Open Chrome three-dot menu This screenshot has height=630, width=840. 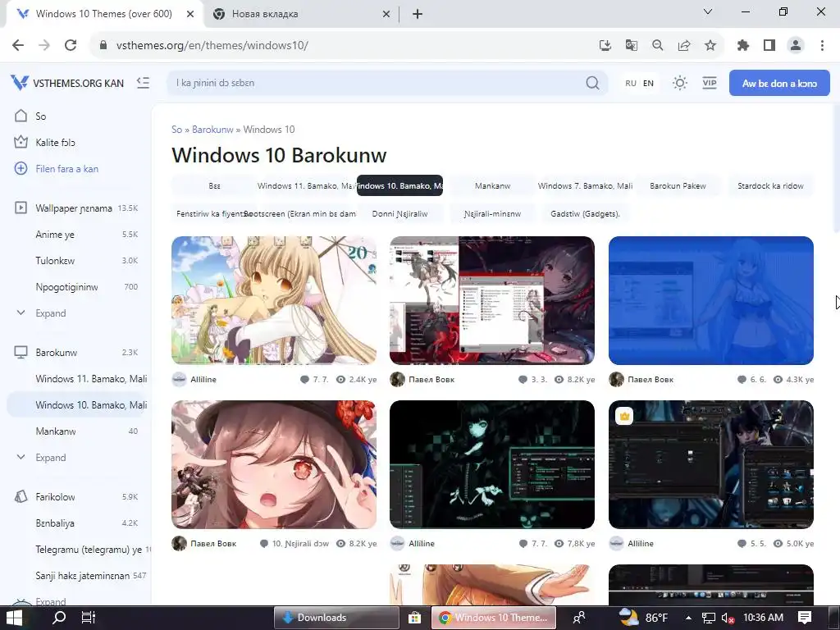coord(822,45)
